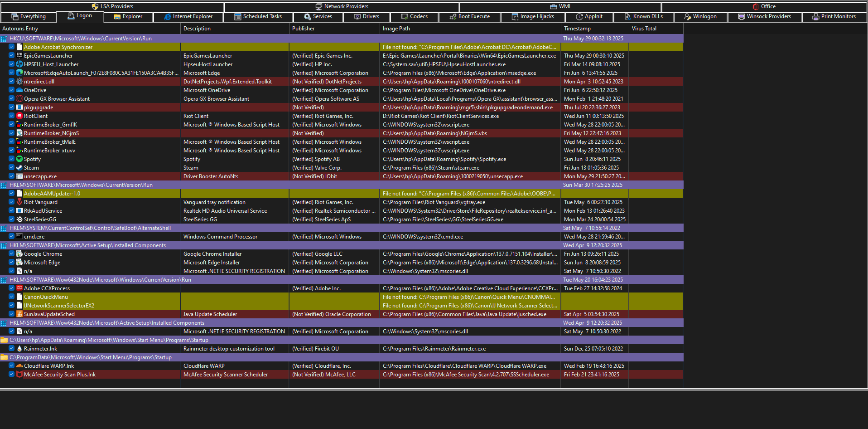Click the "Driver Booster AutoNts" description
The image size is (868, 429).
tap(211, 176)
